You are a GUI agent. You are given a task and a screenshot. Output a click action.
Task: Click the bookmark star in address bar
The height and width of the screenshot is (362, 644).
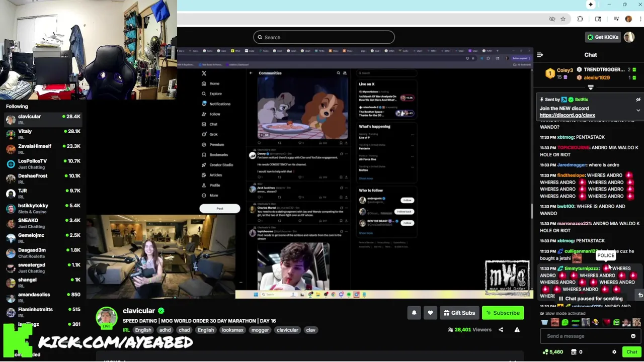[x=563, y=19]
